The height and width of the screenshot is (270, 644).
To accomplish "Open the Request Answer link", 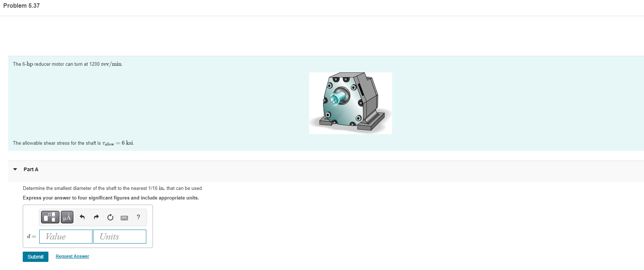I will [72, 256].
